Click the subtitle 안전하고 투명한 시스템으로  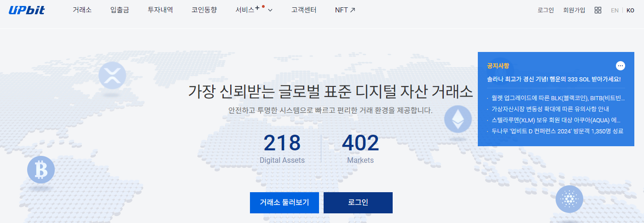(x=331, y=111)
